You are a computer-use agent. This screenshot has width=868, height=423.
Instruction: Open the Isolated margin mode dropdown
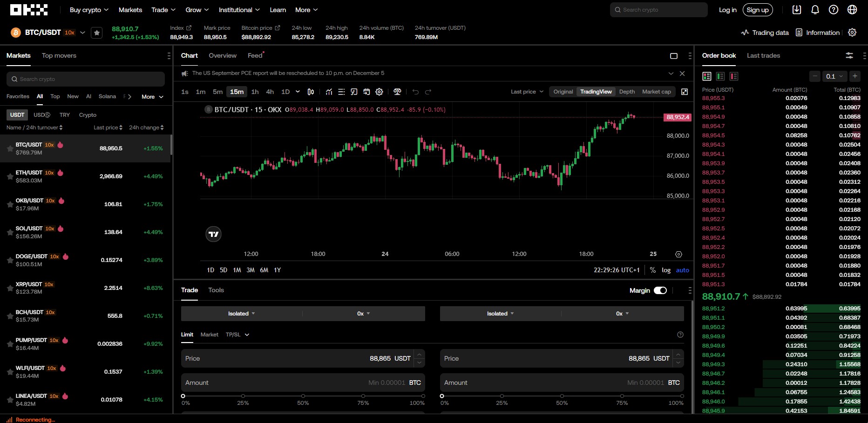click(241, 313)
